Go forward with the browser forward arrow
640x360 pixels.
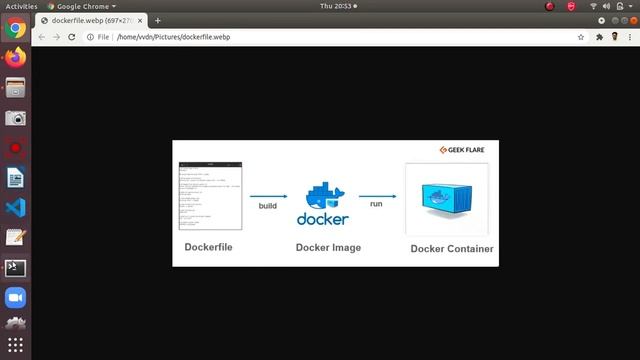(56, 37)
